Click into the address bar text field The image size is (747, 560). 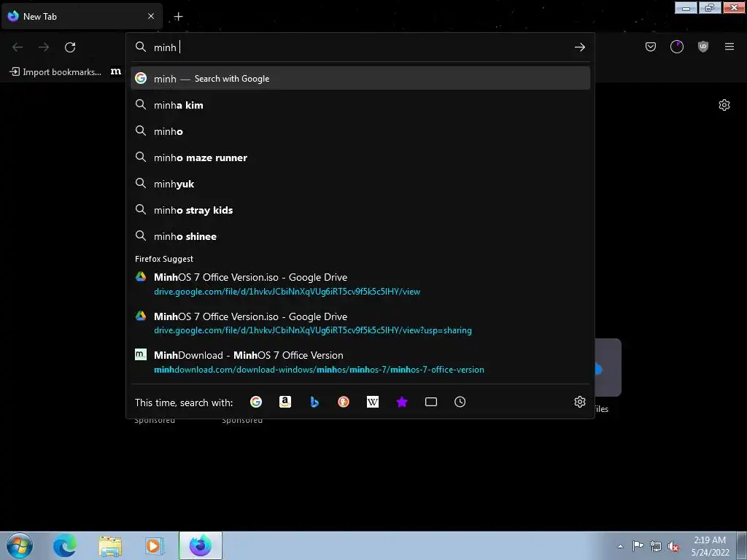point(360,47)
